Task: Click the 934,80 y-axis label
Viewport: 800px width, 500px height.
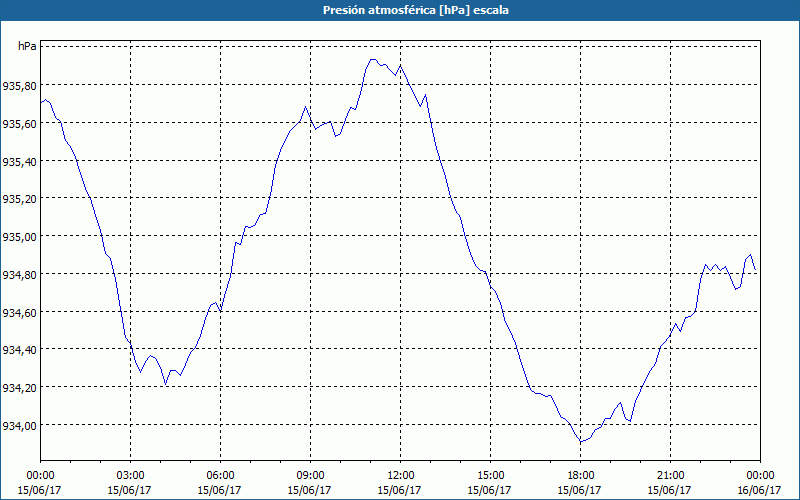Action: pos(19,275)
